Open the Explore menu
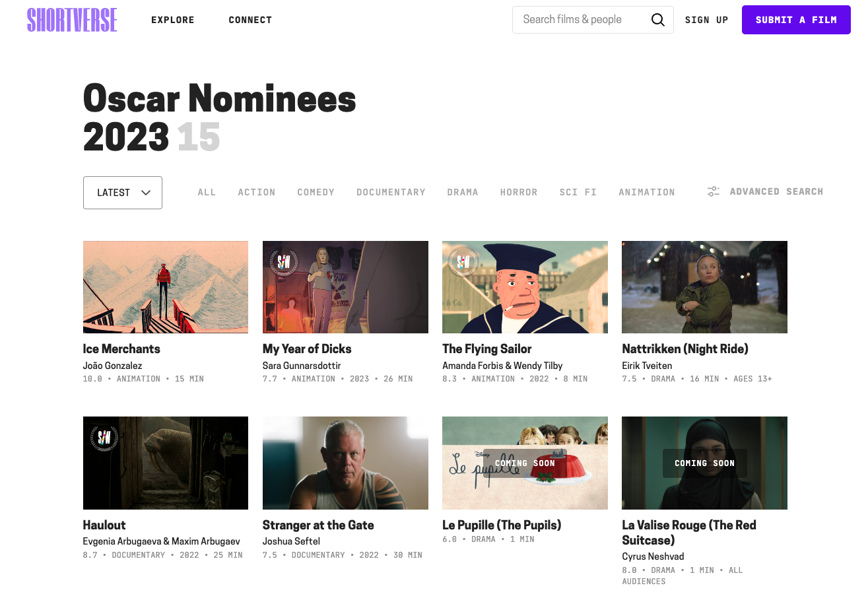 pyautogui.click(x=172, y=20)
